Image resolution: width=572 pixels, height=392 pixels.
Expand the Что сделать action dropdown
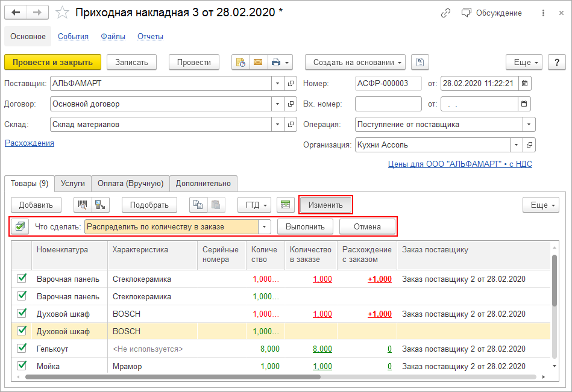coord(265,226)
